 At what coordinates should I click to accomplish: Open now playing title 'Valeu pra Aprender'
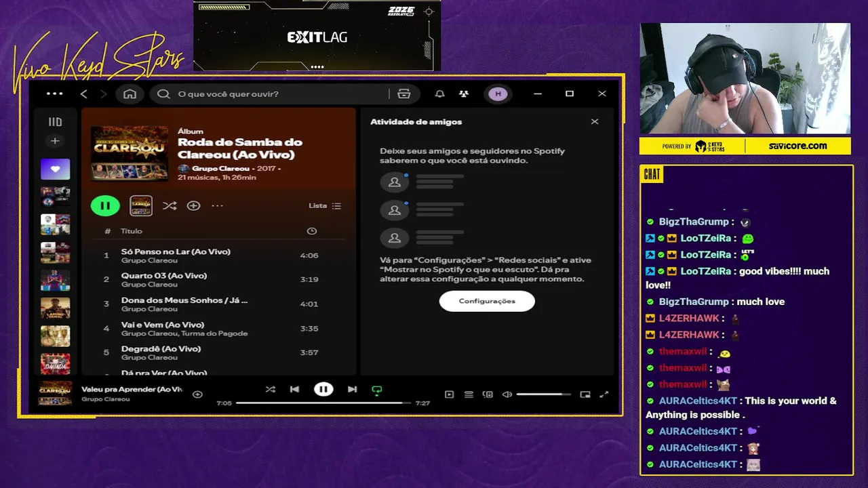pos(132,389)
